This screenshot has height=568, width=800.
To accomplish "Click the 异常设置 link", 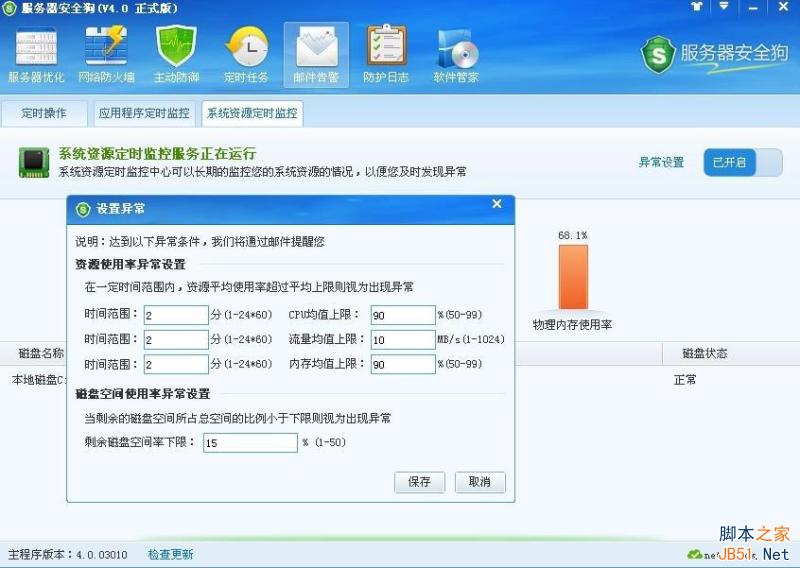I will (x=661, y=162).
